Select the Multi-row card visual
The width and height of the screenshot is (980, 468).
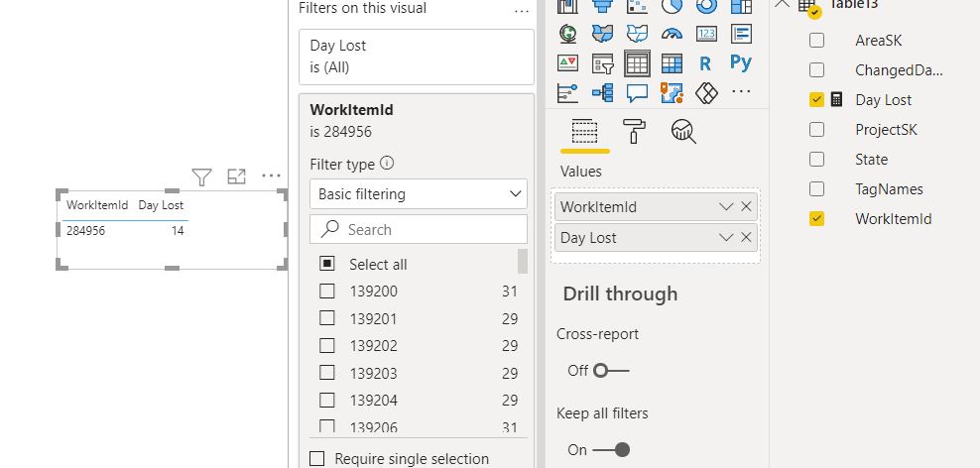(x=741, y=34)
